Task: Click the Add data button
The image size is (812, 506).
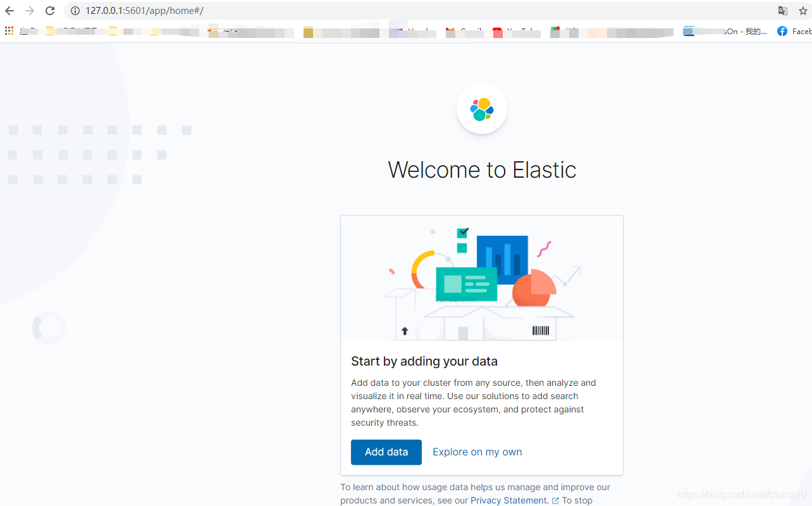Action: click(386, 452)
